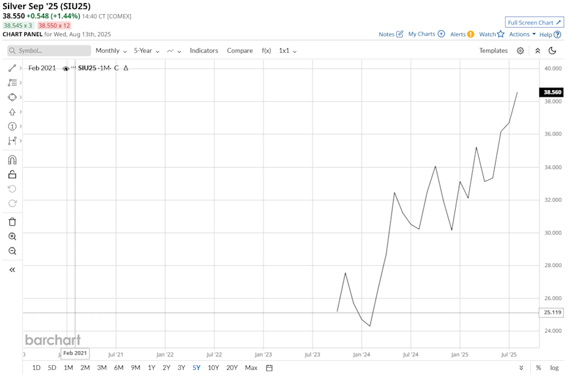This screenshot has width=588, height=386.
Task: Select the 10Y time range
Action: tap(213, 368)
